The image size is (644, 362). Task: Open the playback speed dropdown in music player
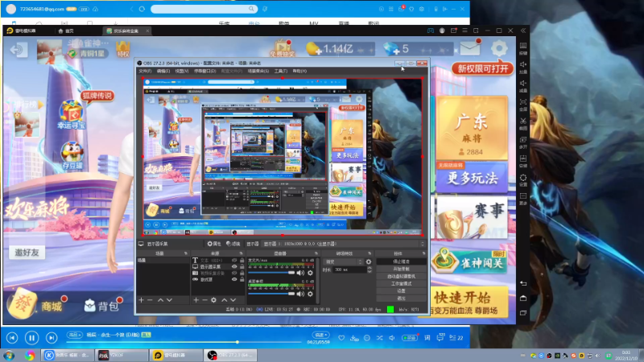point(320,335)
